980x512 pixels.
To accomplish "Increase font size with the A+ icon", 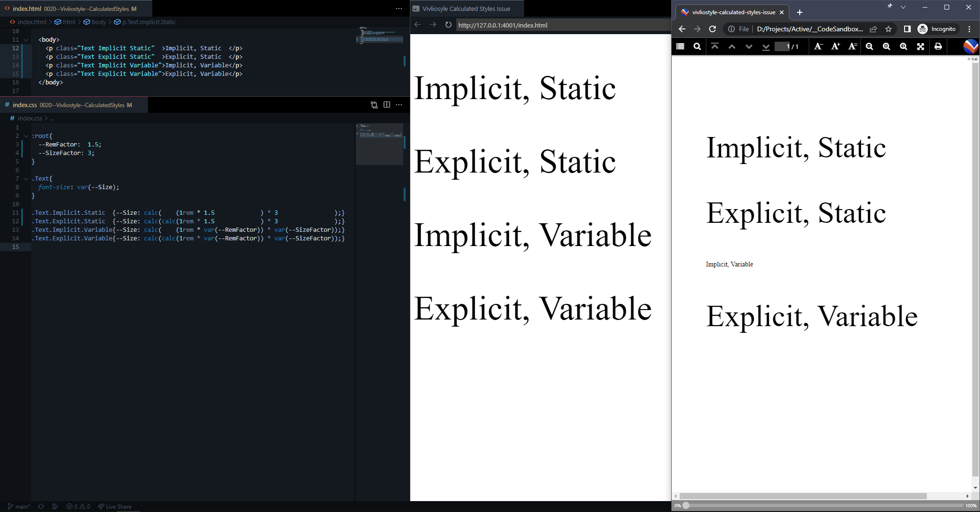I will click(x=835, y=46).
